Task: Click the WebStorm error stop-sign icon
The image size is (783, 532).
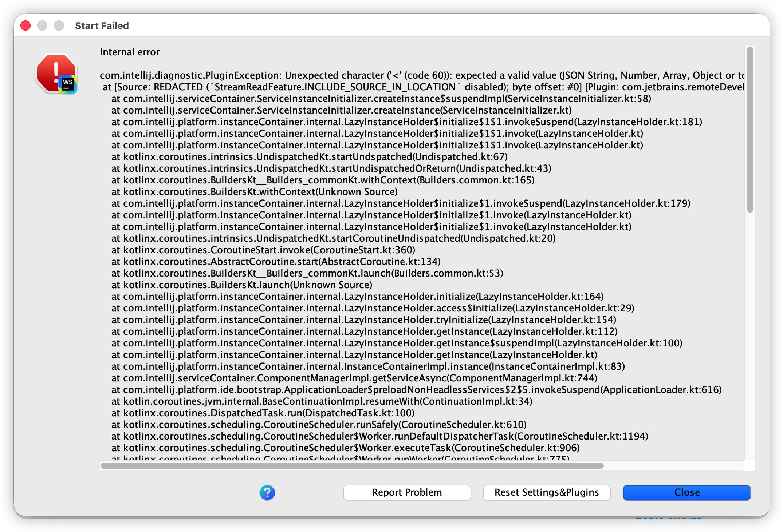Action: click(56, 74)
